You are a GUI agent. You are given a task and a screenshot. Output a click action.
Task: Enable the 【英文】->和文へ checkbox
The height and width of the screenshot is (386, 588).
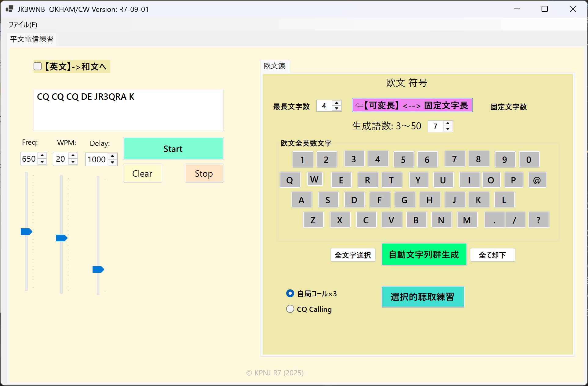pyautogui.click(x=38, y=67)
